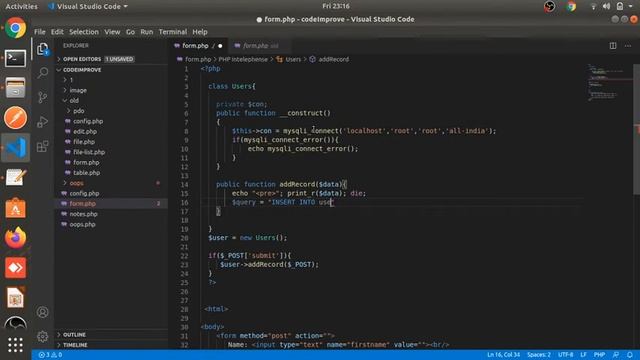Viewport: 640px width, 360px height.
Task: Open the notifications bell in status bar
Action: [x=630, y=355]
